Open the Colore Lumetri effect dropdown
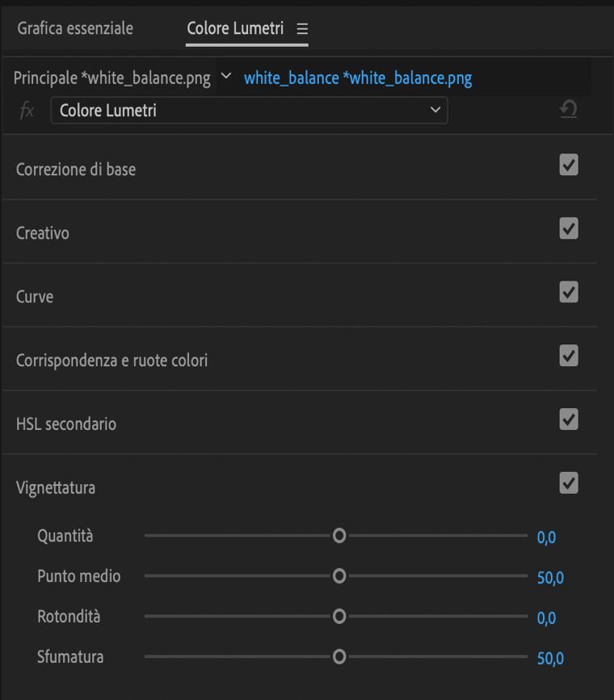 click(249, 111)
